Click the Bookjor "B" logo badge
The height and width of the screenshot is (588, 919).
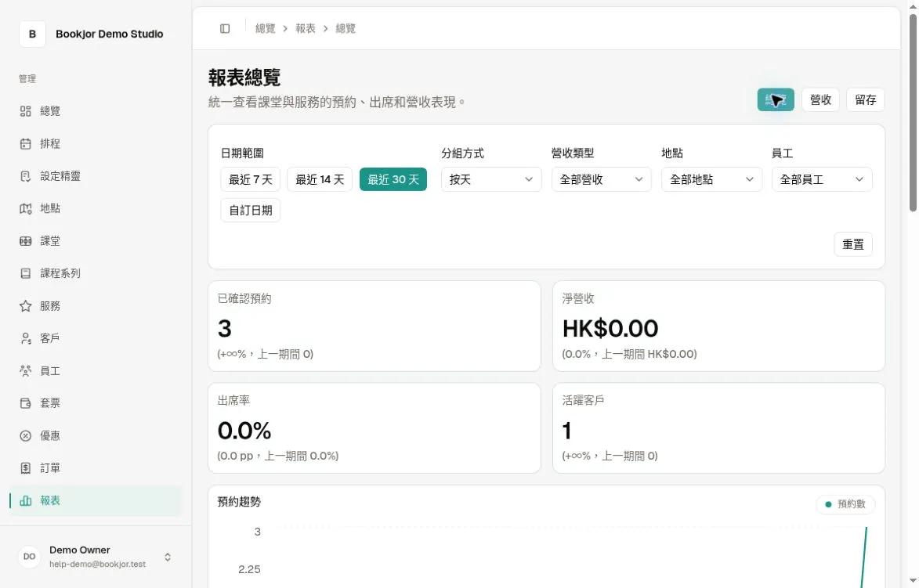coord(32,34)
